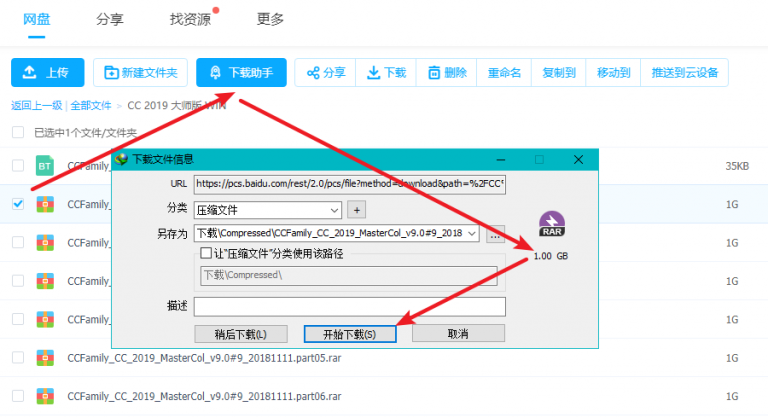
Task: Go back via 返回上一级 link
Action: point(37,105)
